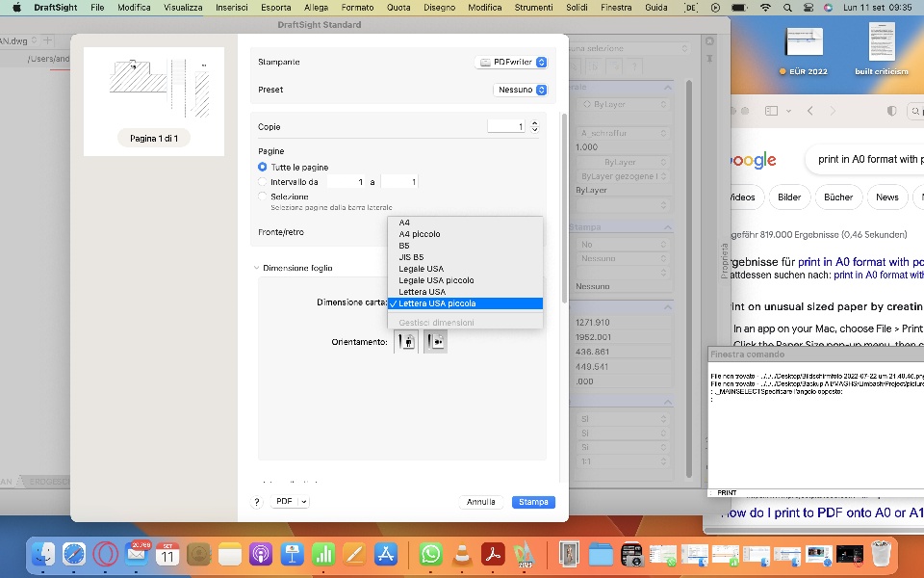Choose A4 paper size
This screenshot has height=578, width=924.
[x=465, y=223]
